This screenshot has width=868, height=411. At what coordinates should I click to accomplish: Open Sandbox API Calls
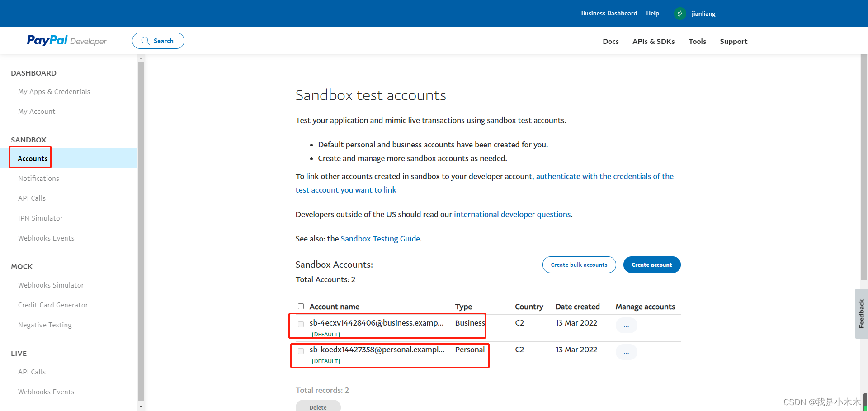tap(32, 198)
